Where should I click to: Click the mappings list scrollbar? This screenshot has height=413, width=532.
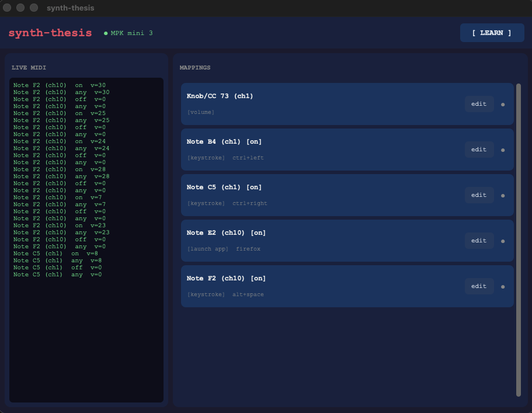(x=518, y=240)
